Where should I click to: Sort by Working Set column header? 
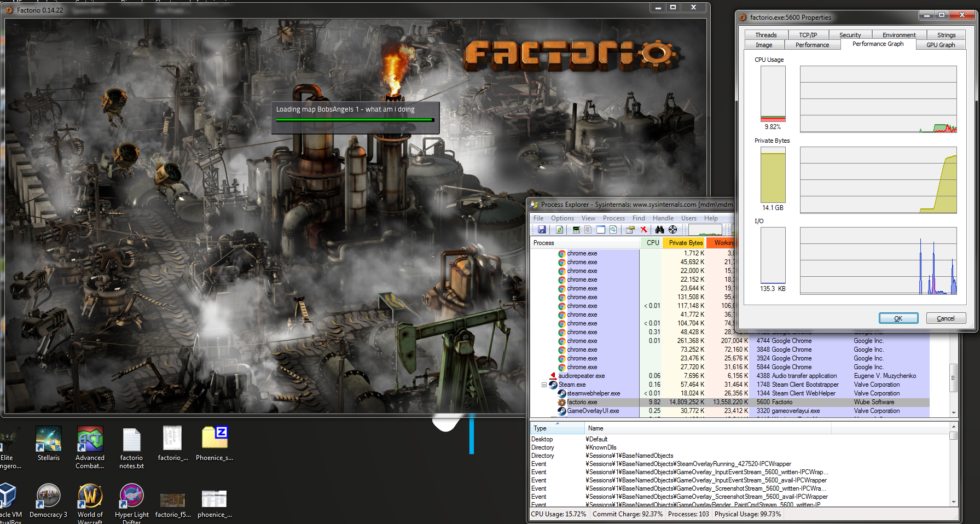pos(721,243)
